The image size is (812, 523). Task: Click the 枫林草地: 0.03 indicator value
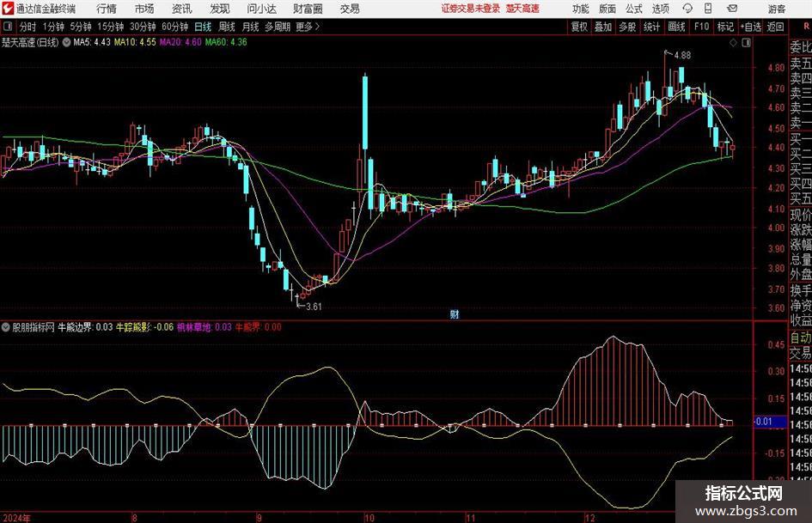(204, 327)
